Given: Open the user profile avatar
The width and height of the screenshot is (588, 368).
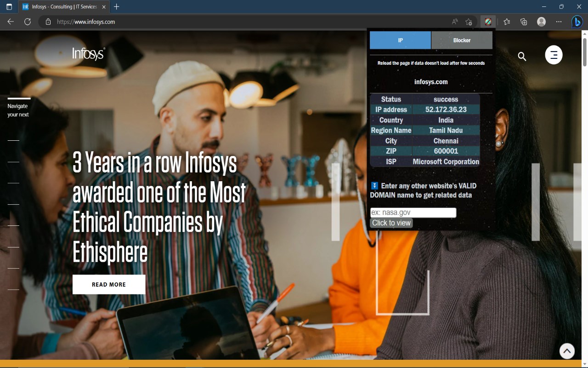Looking at the screenshot, I should tap(541, 22).
